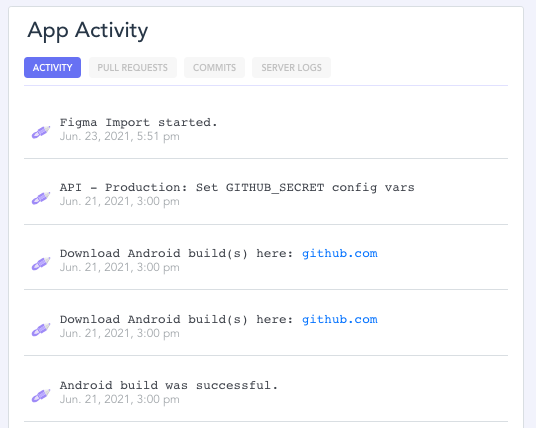Click the rocket icon beside Android build was successful

[41, 396]
